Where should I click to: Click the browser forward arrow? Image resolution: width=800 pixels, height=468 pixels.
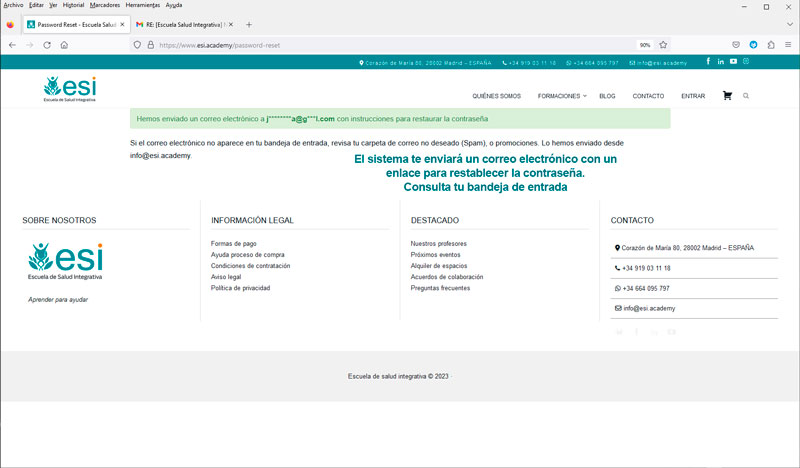[x=30, y=45]
